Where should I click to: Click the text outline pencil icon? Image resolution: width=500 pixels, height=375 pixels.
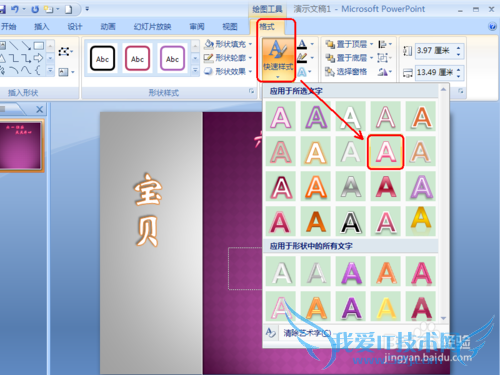[302, 58]
